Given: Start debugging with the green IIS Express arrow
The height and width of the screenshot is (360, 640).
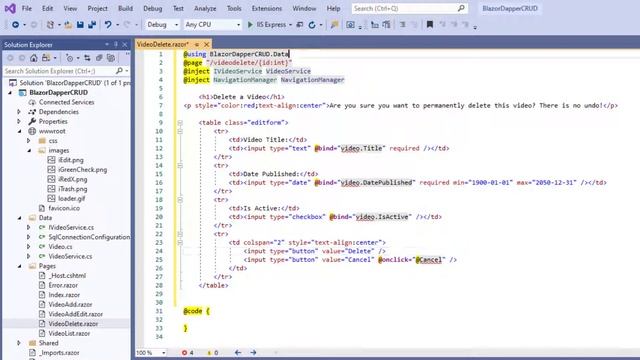Looking at the screenshot, I should tap(250, 25).
